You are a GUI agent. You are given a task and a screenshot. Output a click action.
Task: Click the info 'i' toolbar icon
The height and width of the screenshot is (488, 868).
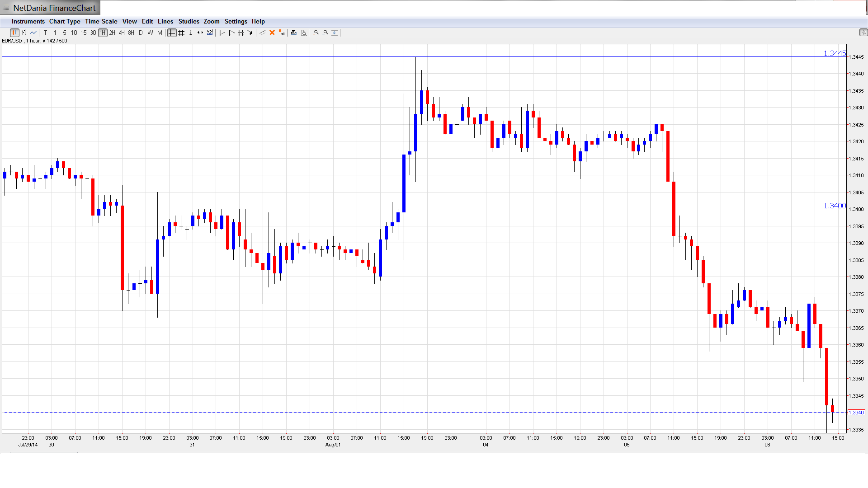coord(191,33)
